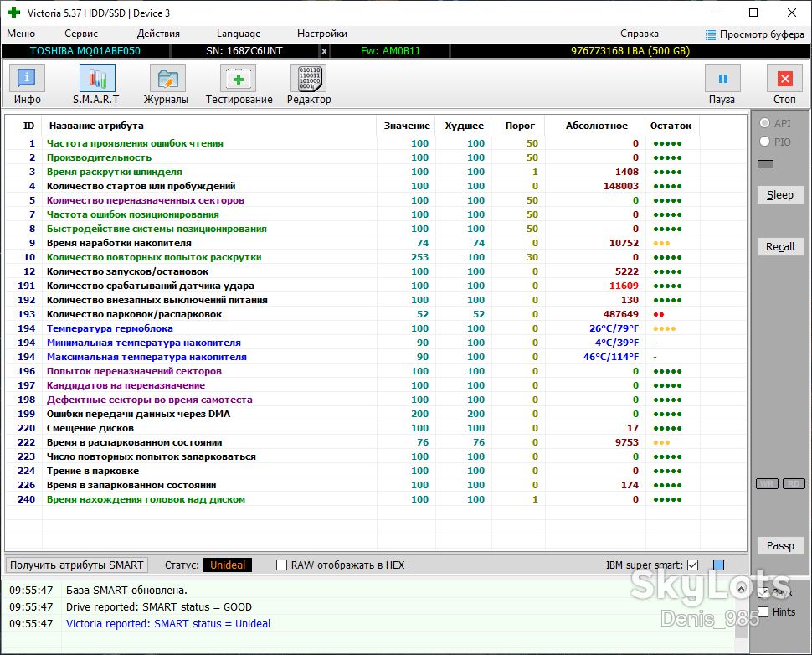The height and width of the screenshot is (655, 812).
Task: Enable the Hints checkbox
Action: click(x=763, y=612)
